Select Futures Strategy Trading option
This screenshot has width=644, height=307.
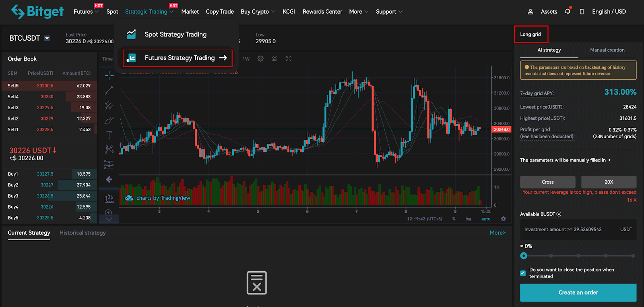tap(178, 58)
